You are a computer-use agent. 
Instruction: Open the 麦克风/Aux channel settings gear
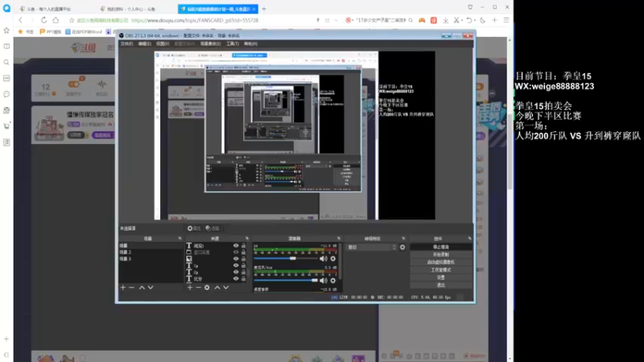click(333, 281)
